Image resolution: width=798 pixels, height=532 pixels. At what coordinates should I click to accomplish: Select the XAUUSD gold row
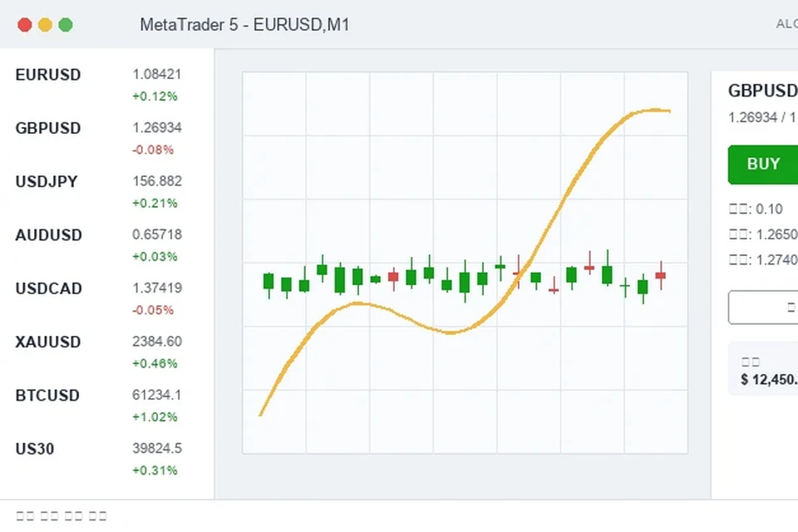(106, 352)
